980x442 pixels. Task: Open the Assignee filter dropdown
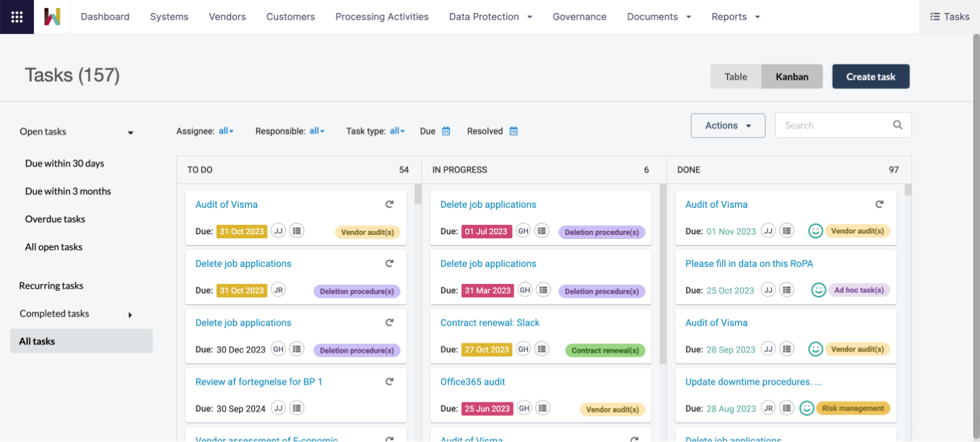tap(225, 131)
